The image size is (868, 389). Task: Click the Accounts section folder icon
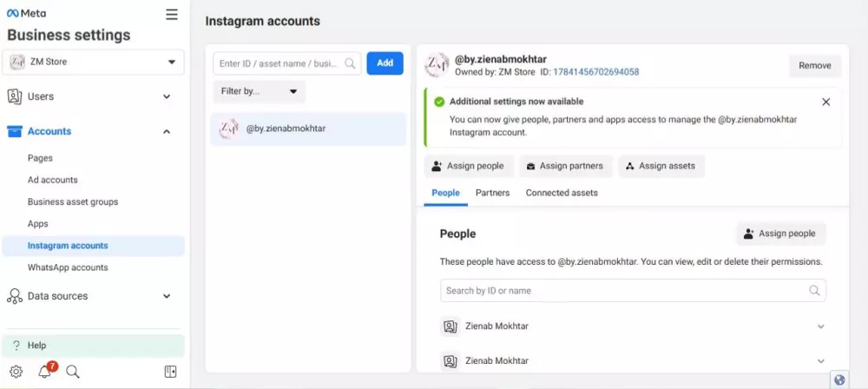pos(15,131)
